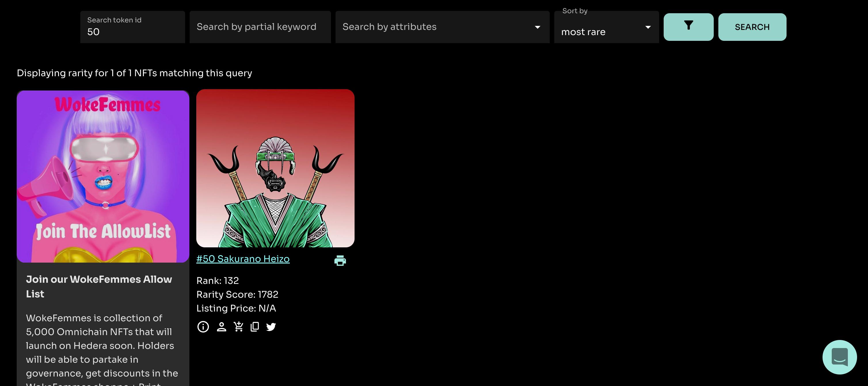Viewport: 868px width, 386px height.
Task: Click the Sort by dropdown arrow
Action: [x=648, y=27]
